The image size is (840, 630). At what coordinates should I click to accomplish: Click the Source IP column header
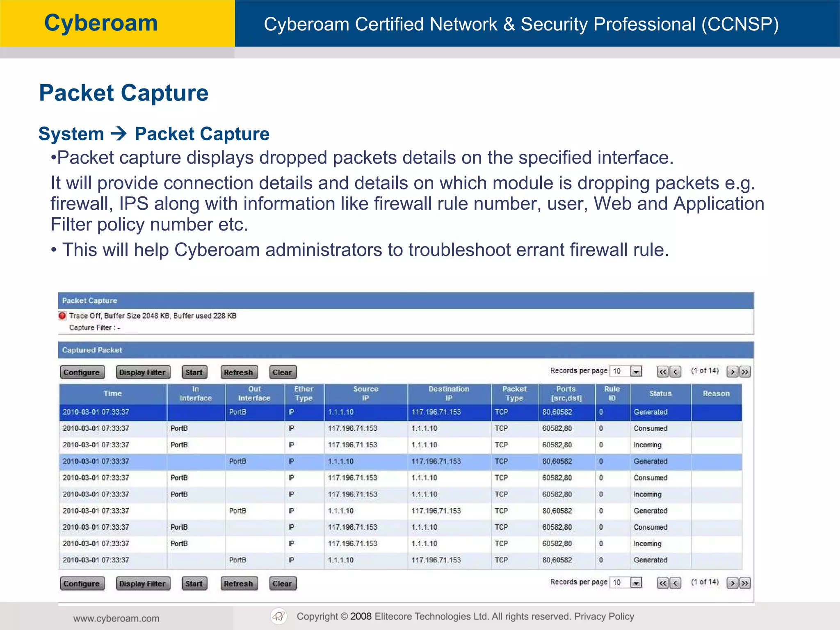366,394
